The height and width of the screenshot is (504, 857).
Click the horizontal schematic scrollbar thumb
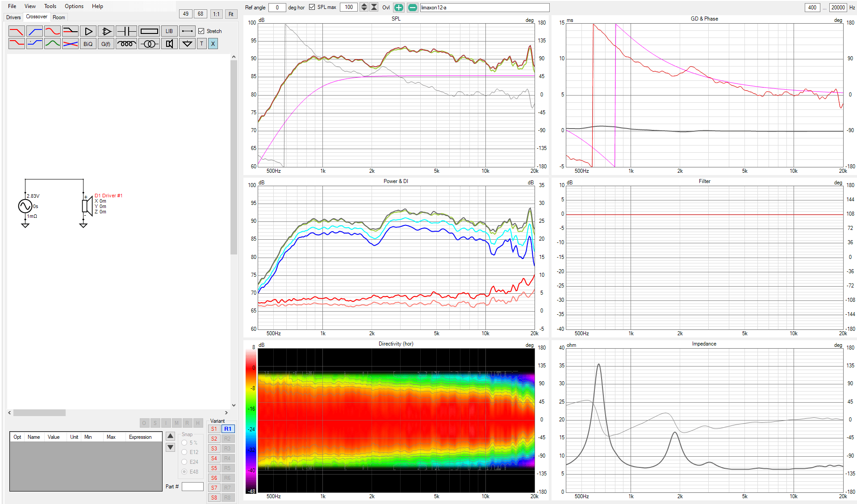(x=39, y=413)
